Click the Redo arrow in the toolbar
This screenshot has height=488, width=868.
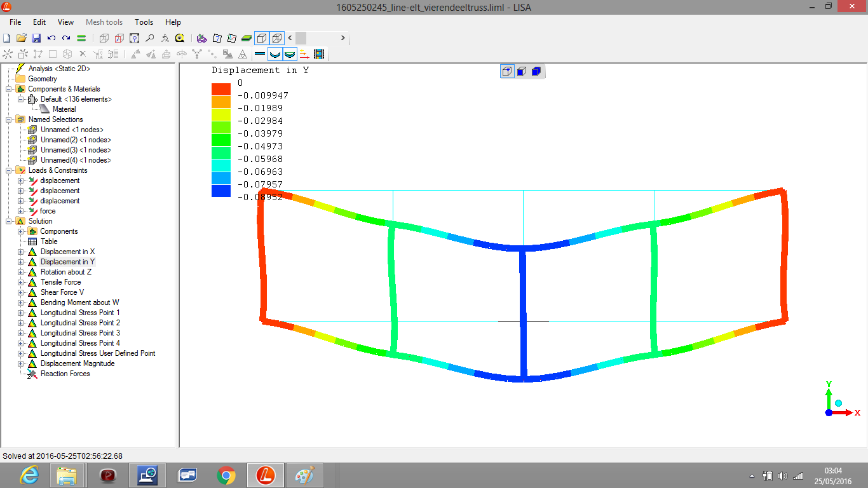(66, 38)
